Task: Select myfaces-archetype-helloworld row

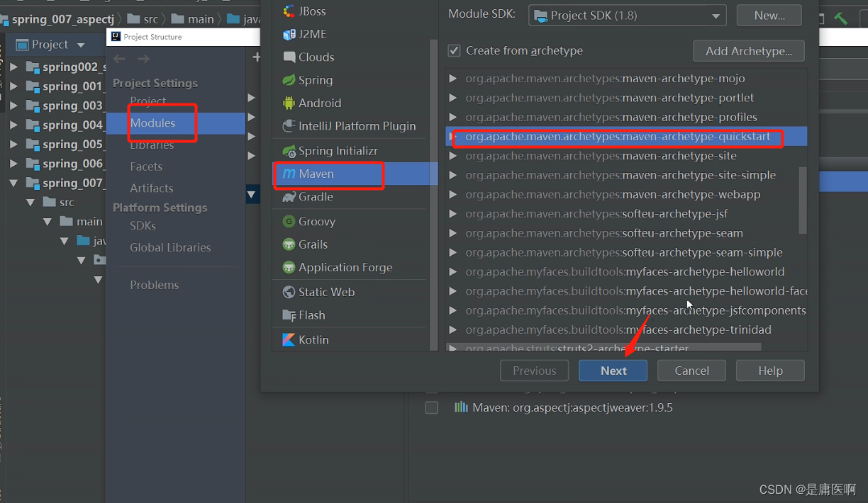Action: [x=626, y=272]
